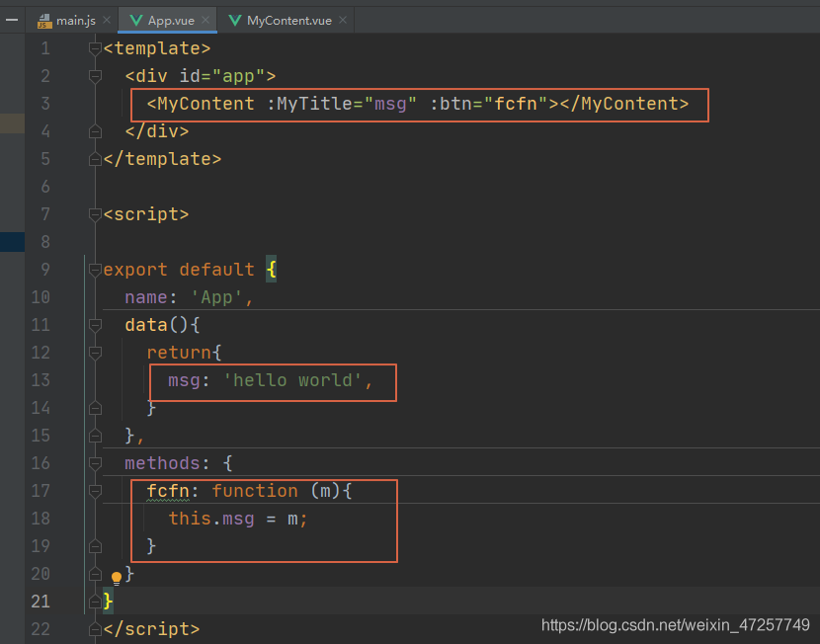
Task: Close the MyContent.vue tab
Action: [x=343, y=20]
